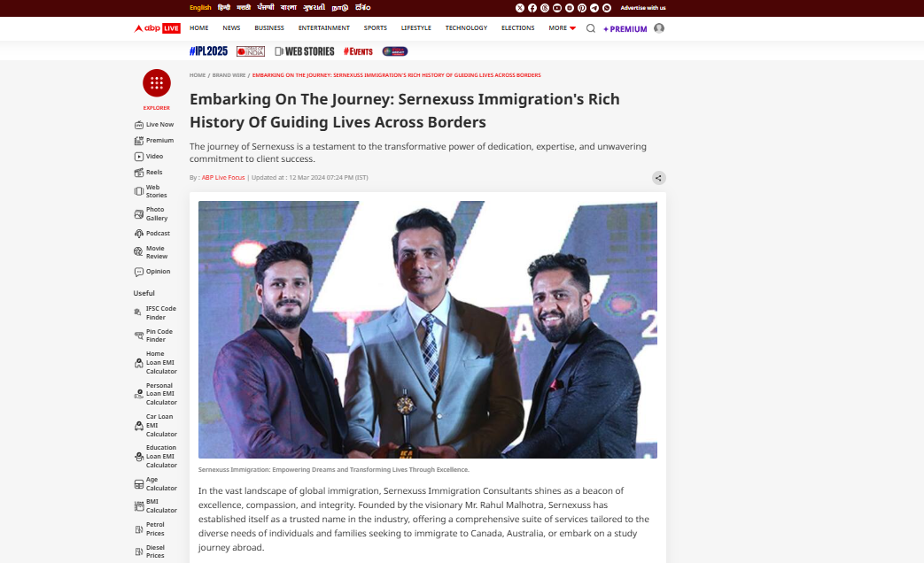Expand the MORE dropdown menu
Viewport: 924px width, 563px height.
(x=563, y=28)
